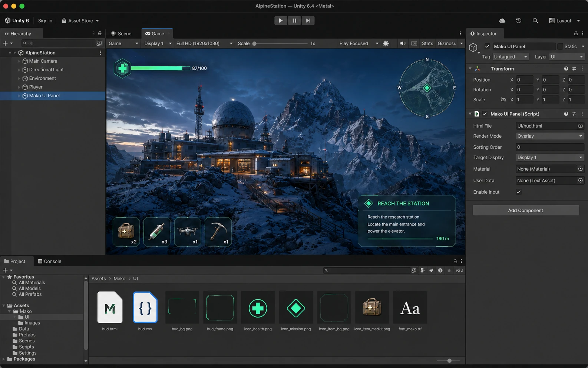This screenshot has height=368, width=588.
Task: Select the Environment object in Hierarchy
Action: (42, 78)
